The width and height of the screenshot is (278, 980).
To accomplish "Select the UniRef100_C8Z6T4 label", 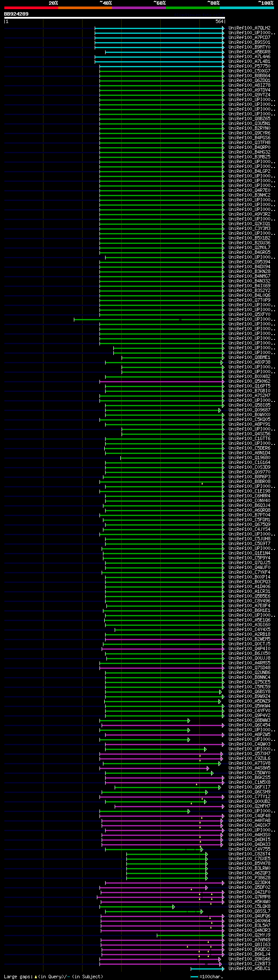I will point(249,854).
